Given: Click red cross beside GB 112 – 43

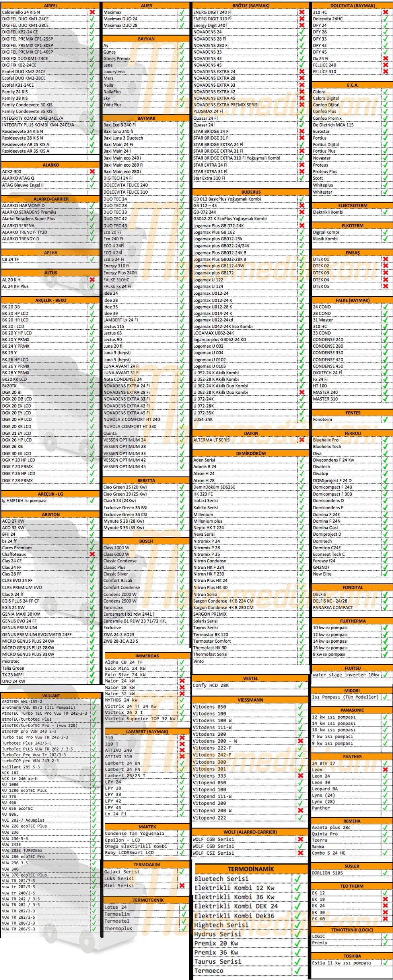Looking at the screenshot, I should click(x=302, y=206).
